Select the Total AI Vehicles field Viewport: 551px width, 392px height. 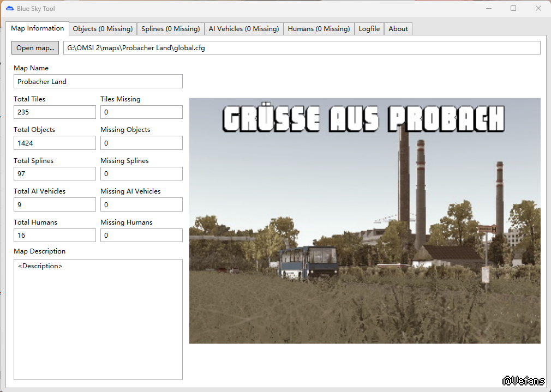tap(55, 204)
